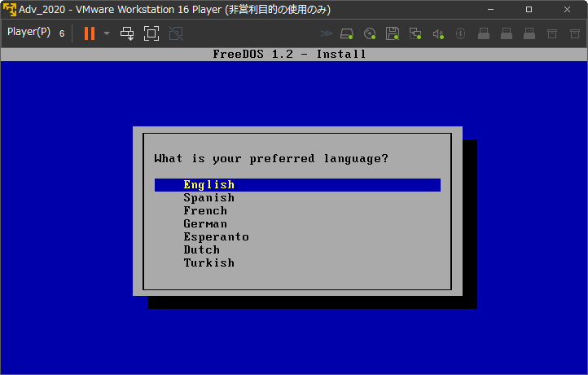Click the left archive box device icon
Screen dimensions: 588x375
(x=552, y=33)
